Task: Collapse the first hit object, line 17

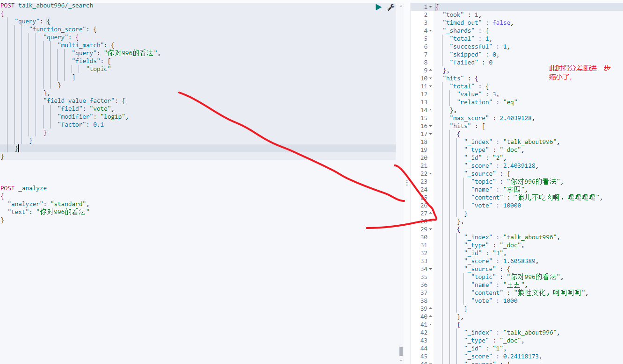Action: (x=431, y=134)
